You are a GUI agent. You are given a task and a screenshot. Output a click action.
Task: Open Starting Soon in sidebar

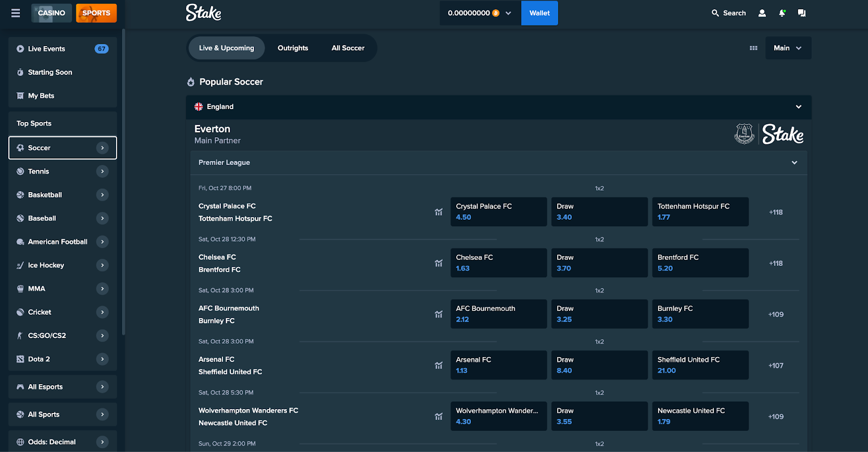pos(63,72)
